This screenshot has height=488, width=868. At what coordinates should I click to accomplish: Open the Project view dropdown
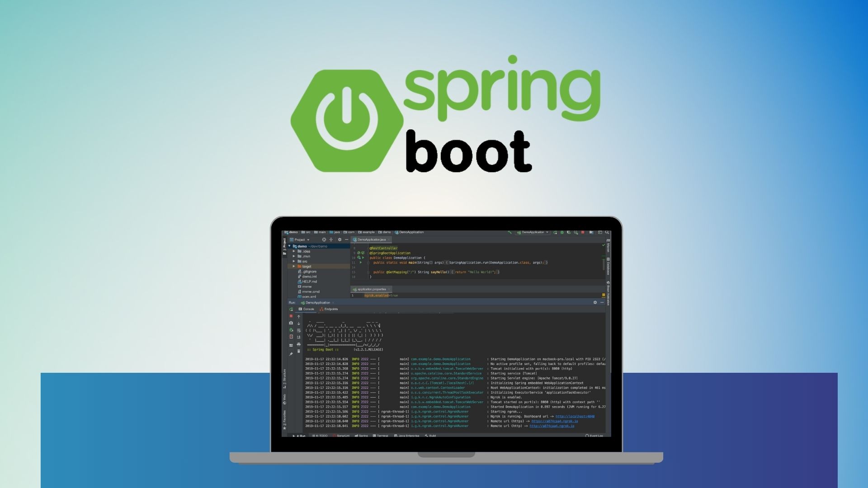coord(300,239)
